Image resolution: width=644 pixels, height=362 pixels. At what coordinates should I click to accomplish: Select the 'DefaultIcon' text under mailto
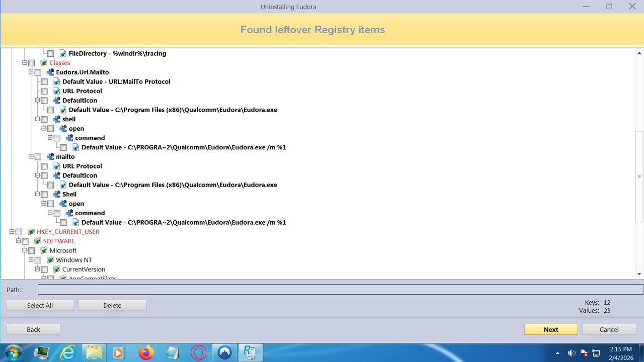79,175
